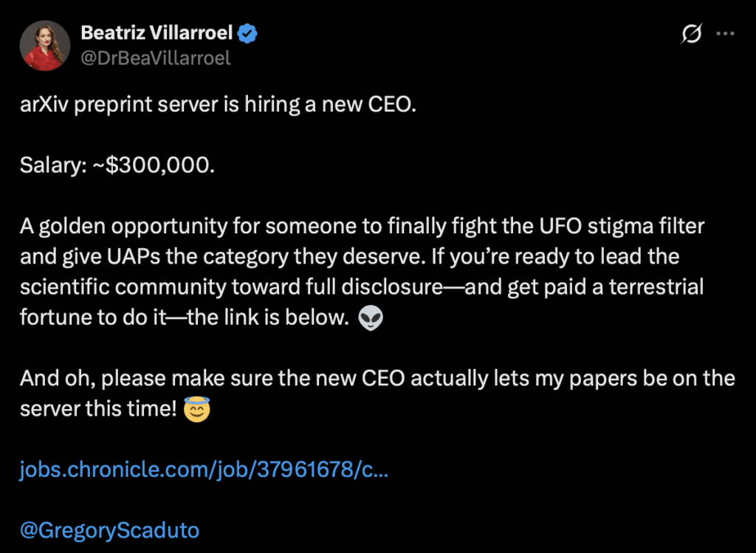Image resolution: width=756 pixels, height=553 pixels.
Task: Click the display name Beatriz Villarroel
Action: tap(158, 32)
